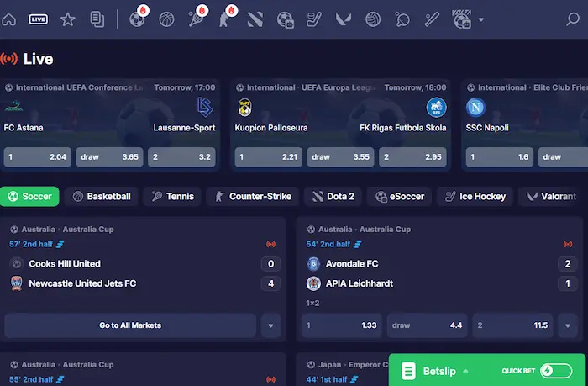Screen dimensions: 588x386
Task: Open Avondale FC match live stream icon
Action: 568,244
